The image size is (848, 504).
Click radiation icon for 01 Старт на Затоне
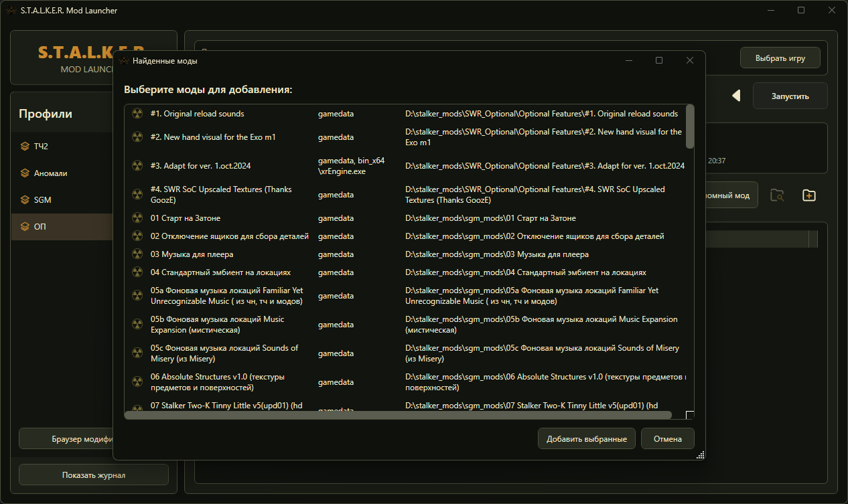click(137, 218)
